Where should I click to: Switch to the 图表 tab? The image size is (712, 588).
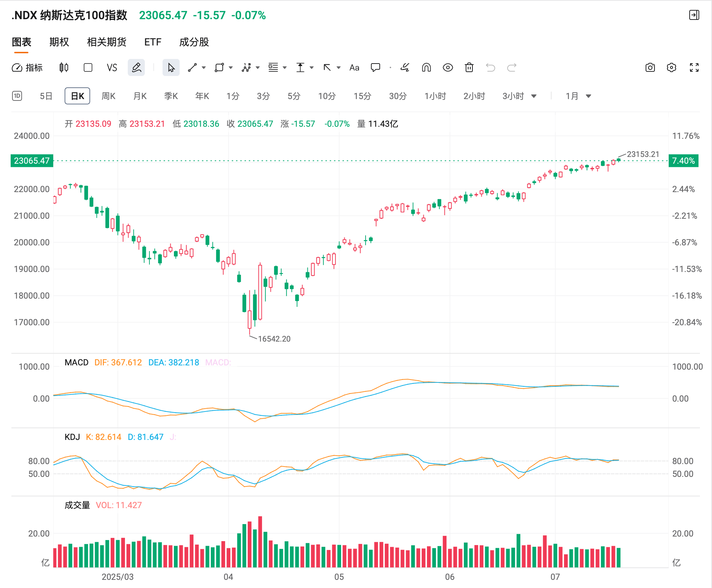(22, 42)
